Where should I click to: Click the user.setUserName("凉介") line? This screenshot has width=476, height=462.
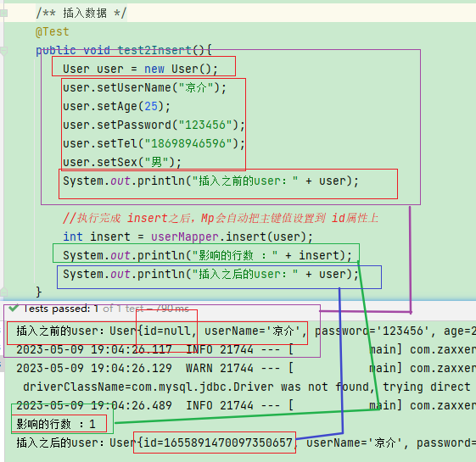point(144,87)
